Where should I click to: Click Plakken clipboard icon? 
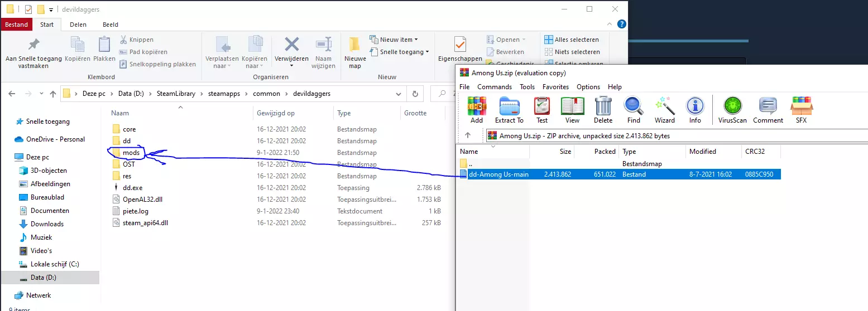click(x=104, y=45)
